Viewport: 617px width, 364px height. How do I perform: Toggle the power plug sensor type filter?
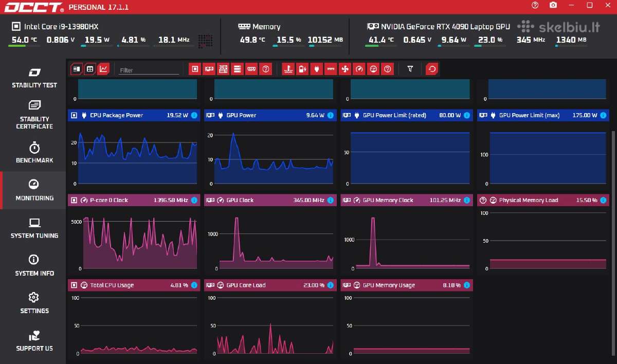(x=317, y=68)
